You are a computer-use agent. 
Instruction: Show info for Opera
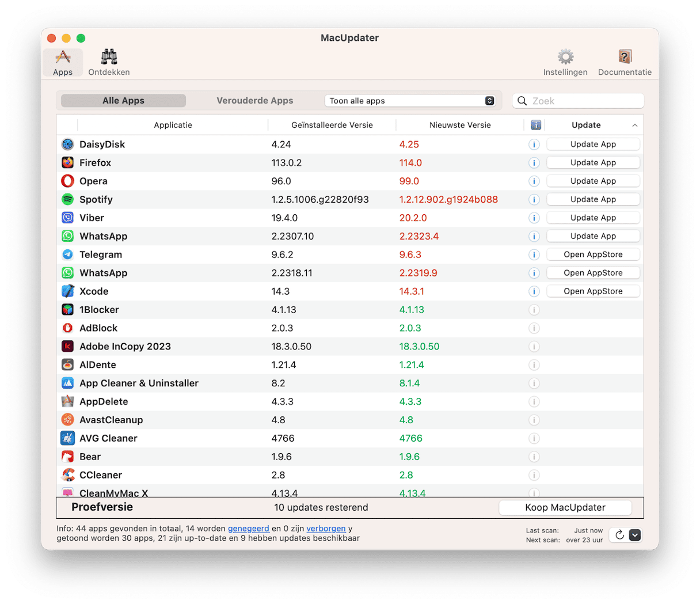tap(534, 181)
